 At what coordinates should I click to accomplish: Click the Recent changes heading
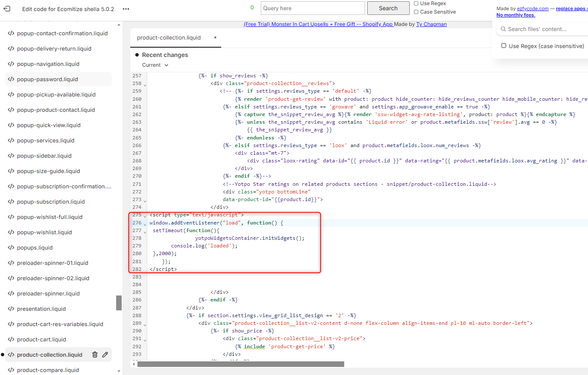pyautogui.click(x=165, y=55)
